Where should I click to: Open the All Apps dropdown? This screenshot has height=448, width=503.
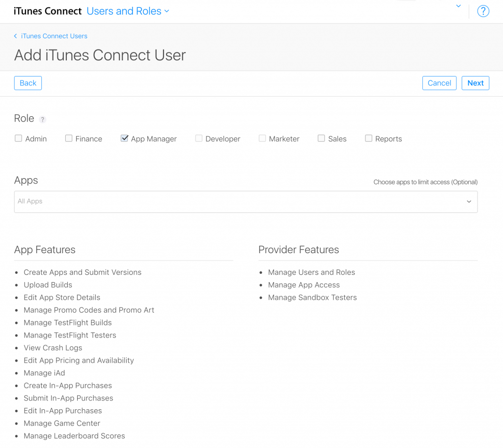[x=246, y=202]
